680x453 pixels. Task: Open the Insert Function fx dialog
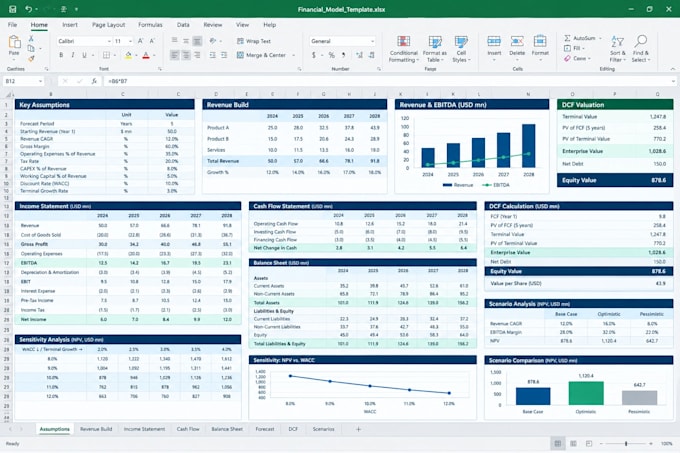(94, 81)
